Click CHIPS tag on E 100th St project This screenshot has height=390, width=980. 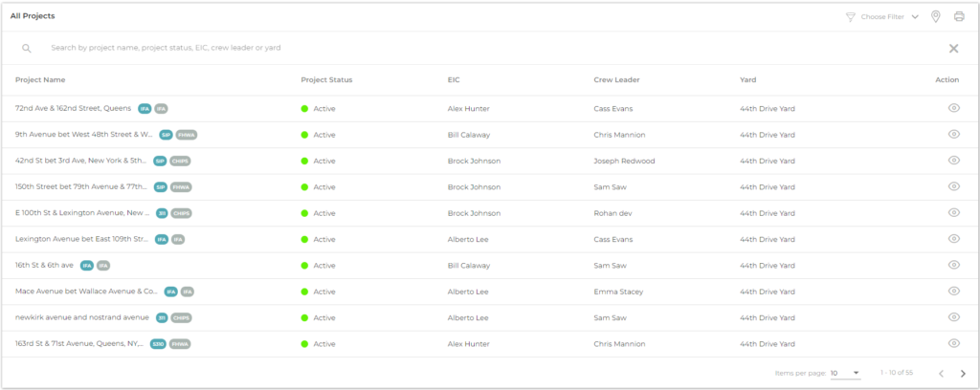pyautogui.click(x=182, y=213)
